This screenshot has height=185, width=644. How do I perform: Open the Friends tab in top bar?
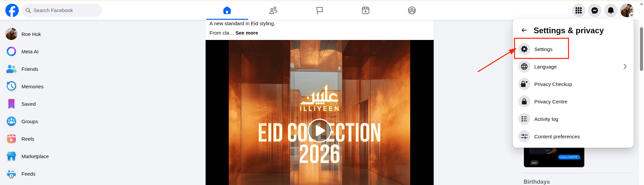click(x=273, y=10)
